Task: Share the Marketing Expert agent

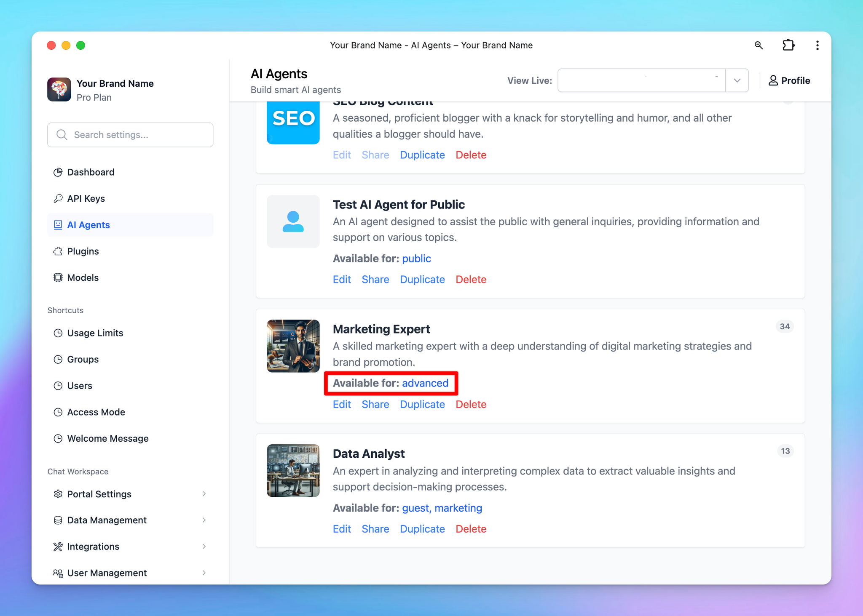Action: coord(375,404)
